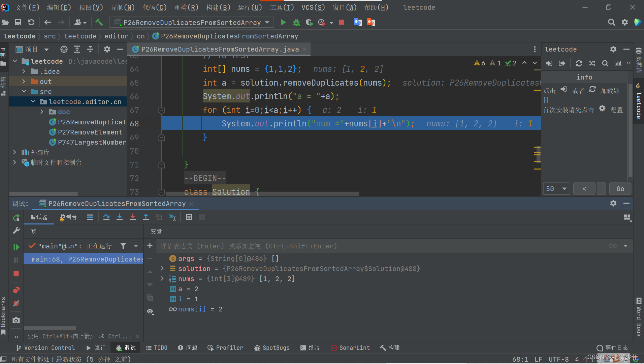Open thread selector dropdown arrow

click(136, 246)
